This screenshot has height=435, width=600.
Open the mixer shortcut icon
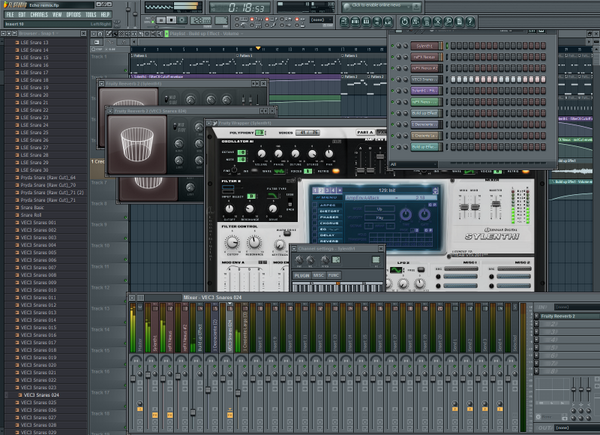(388, 22)
